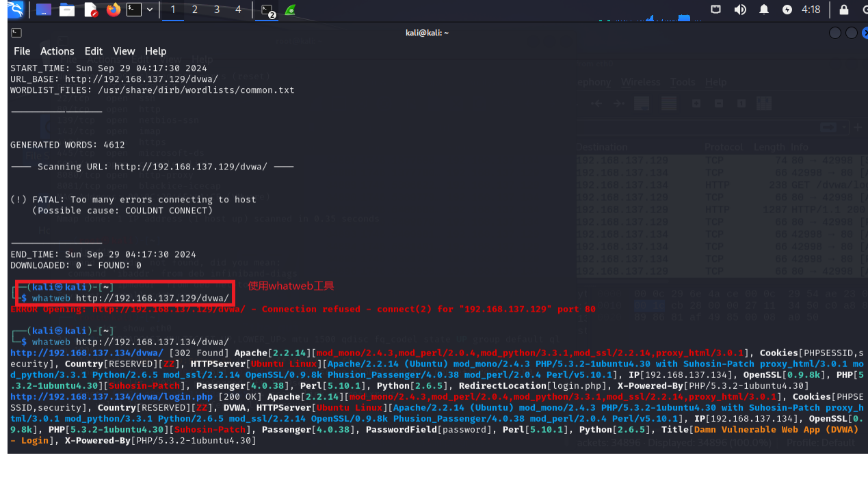Viewport: 868px width, 477px height.
Task: Open the blue 192.168.137.134/dvwa/ result URL
Action: (87, 353)
